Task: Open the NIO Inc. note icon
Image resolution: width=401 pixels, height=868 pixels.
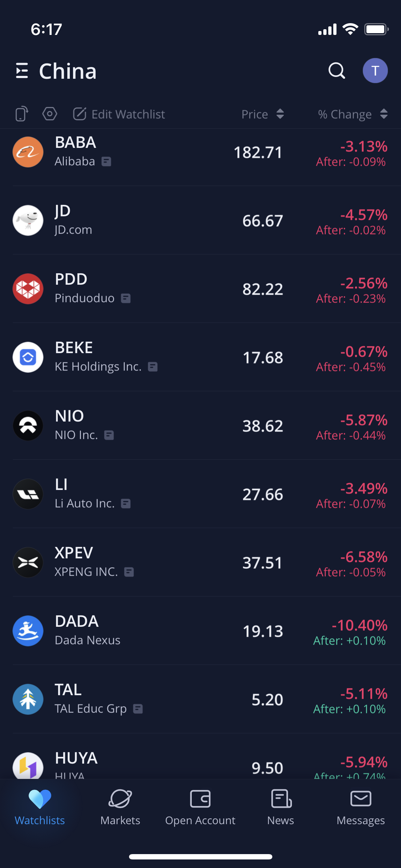Action: tap(109, 435)
